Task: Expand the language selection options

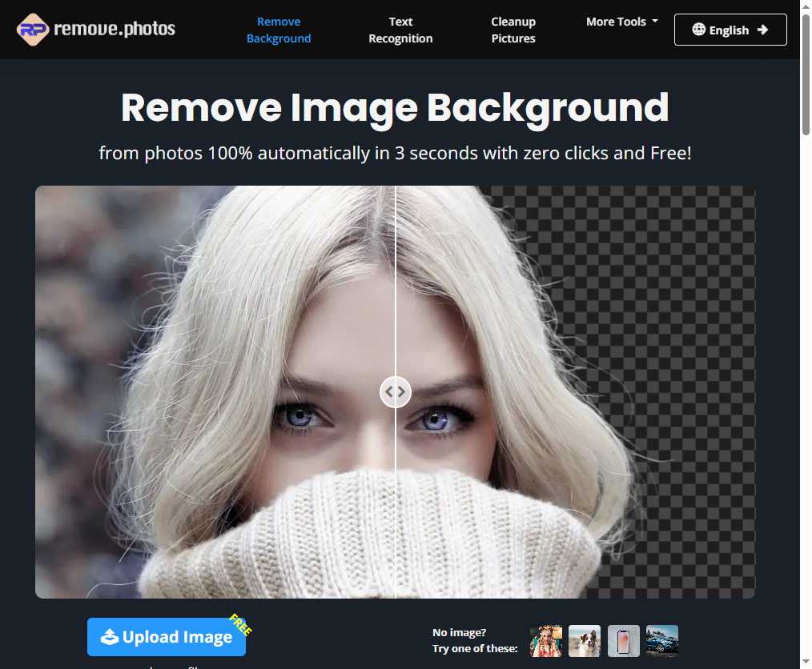Action: tap(730, 30)
